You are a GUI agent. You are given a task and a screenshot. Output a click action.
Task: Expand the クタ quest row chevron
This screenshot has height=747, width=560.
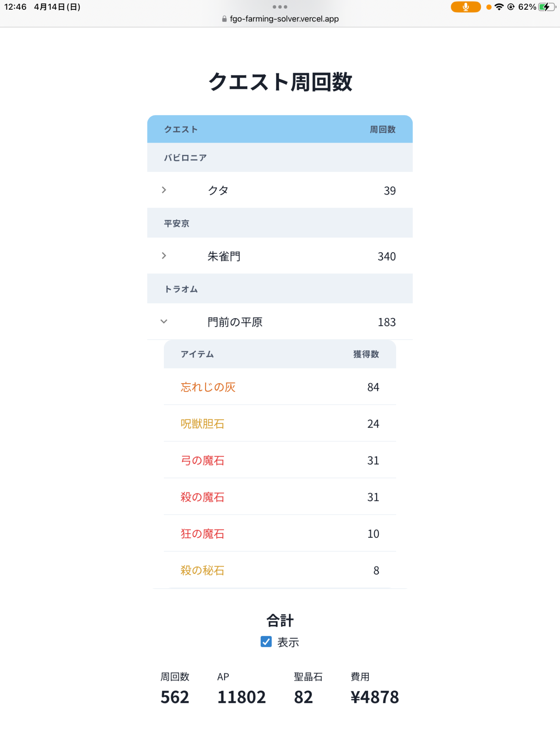point(164,190)
